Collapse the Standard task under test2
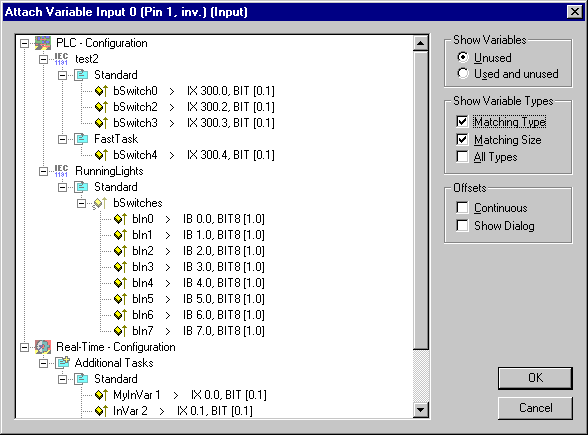 [63, 75]
